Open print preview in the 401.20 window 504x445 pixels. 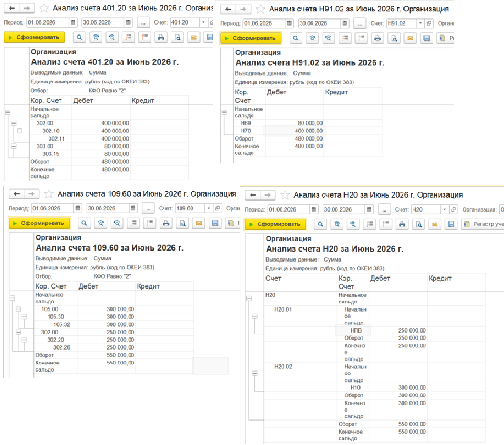pyautogui.click(x=177, y=37)
